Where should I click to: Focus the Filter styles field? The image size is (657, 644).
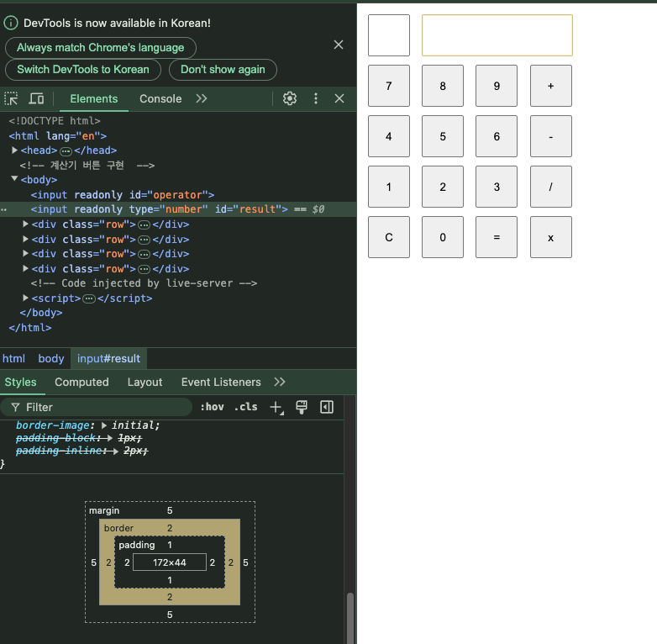[x=96, y=407]
